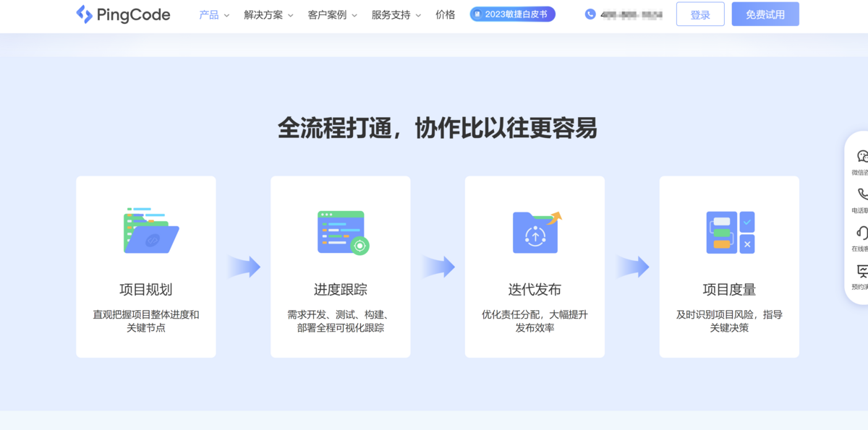Open online customer service (在线咨询) icon

[x=862, y=231]
